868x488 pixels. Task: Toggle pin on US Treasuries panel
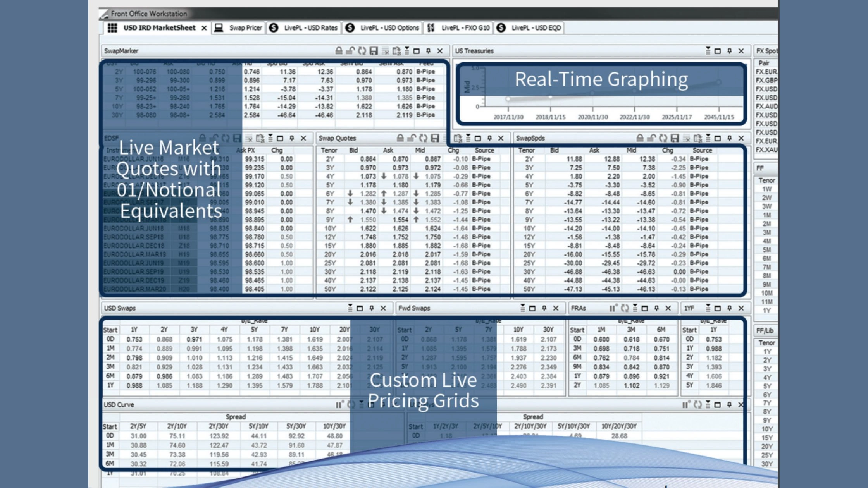coord(729,51)
